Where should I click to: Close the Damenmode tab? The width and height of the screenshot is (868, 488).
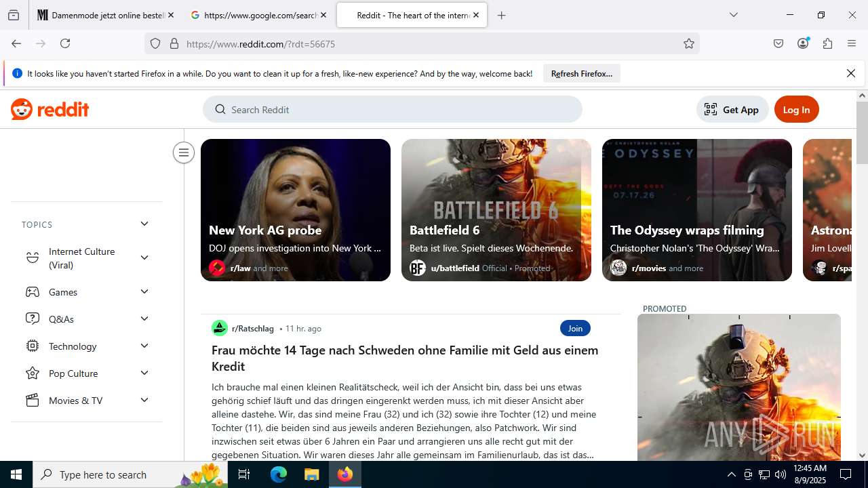[x=170, y=15]
